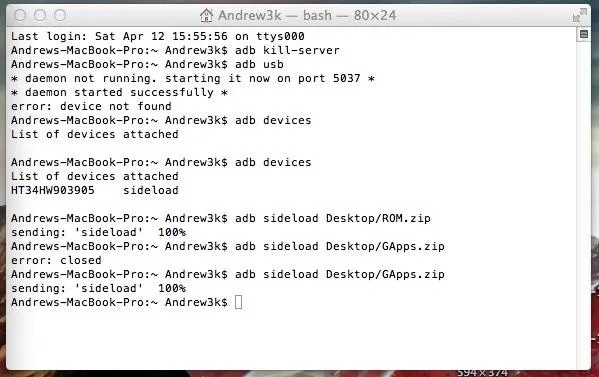Click the first 'List of devices attached' line

[x=95, y=134]
